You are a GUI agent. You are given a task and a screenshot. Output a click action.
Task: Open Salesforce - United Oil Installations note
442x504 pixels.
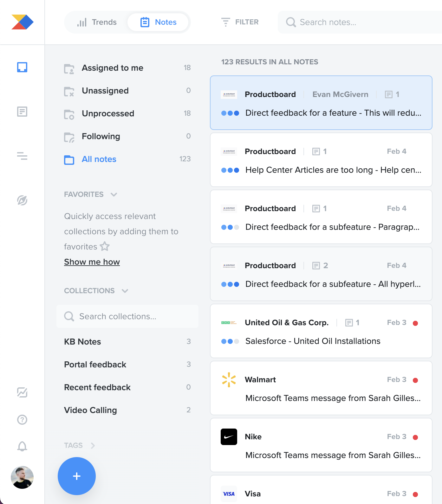[x=321, y=331]
